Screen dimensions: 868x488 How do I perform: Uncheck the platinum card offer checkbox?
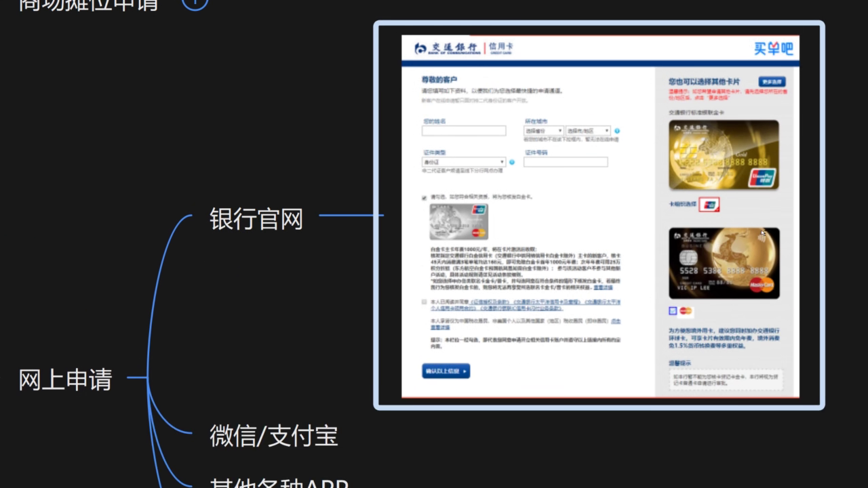[x=425, y=198]
